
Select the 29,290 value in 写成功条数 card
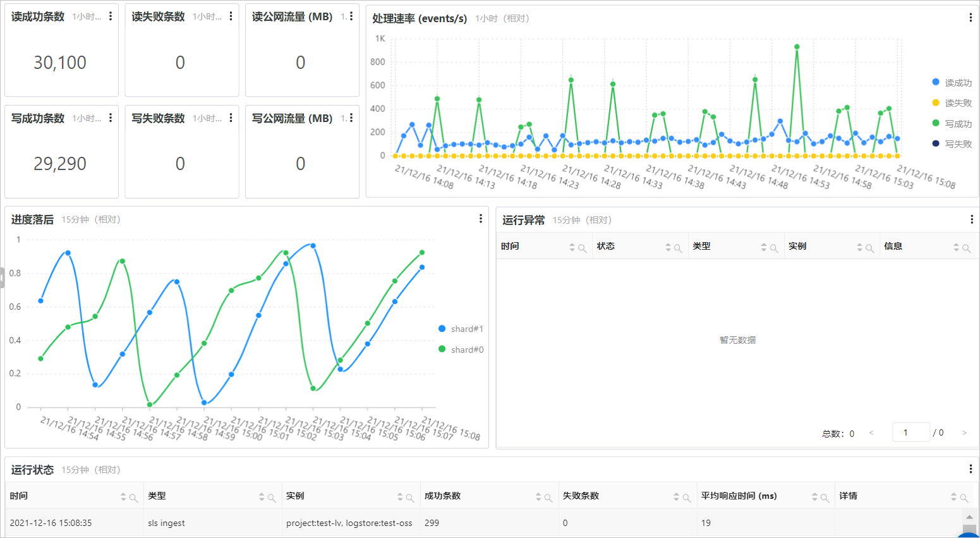pos(60,164)
